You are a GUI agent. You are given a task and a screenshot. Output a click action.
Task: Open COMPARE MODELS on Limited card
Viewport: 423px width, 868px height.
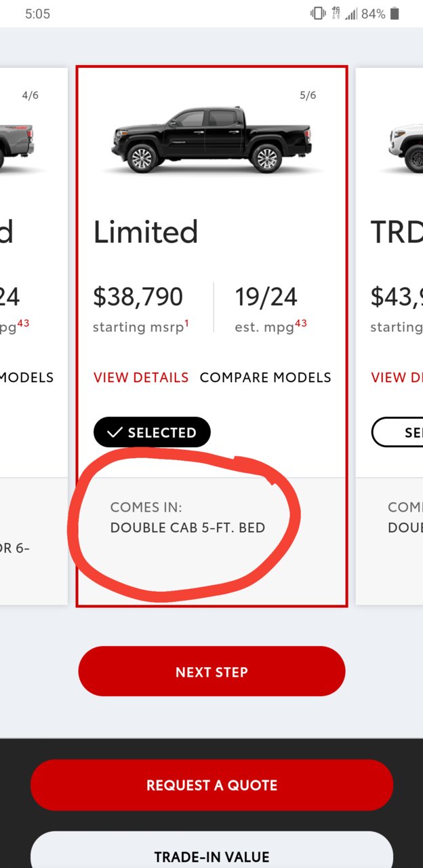tap(266, 377)
